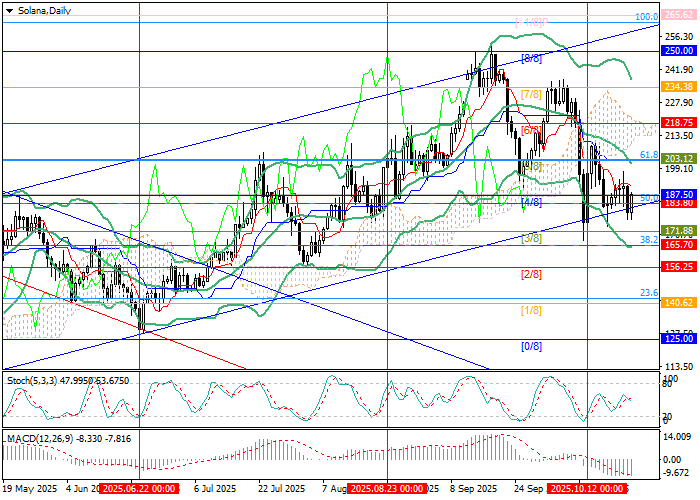700x500 pixels.
Task: Click the 24 Sep date label
Action: [x=529, y=488]
